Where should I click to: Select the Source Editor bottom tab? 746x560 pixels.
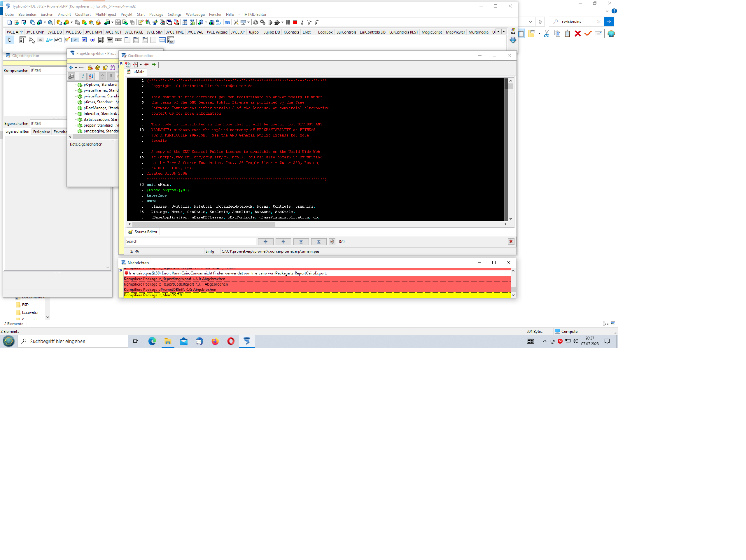pyautogui.click(x=143, y=232)
